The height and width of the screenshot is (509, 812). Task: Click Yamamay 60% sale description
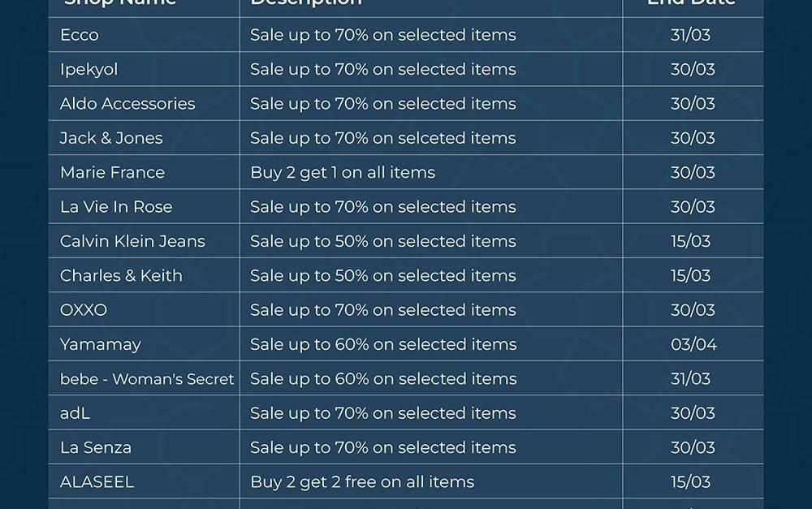(383, 344)
